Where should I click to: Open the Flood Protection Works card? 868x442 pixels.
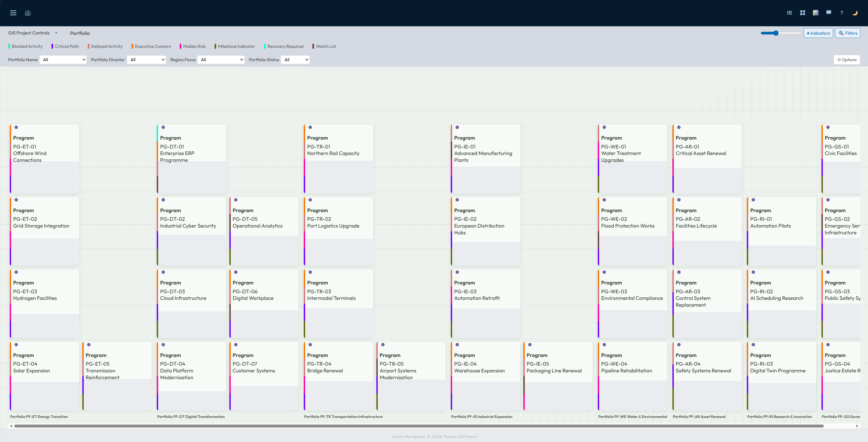633,231
